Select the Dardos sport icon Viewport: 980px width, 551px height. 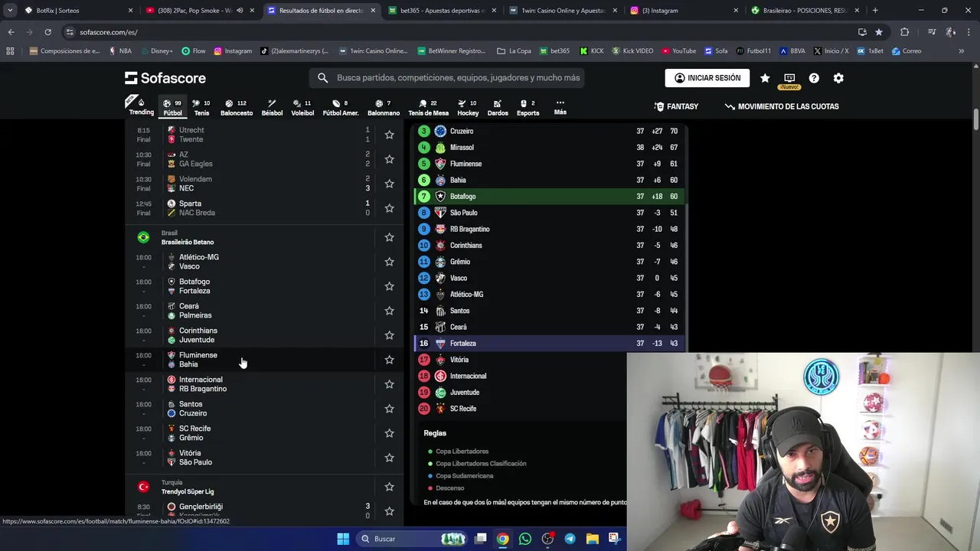click(x=498, y=107)
